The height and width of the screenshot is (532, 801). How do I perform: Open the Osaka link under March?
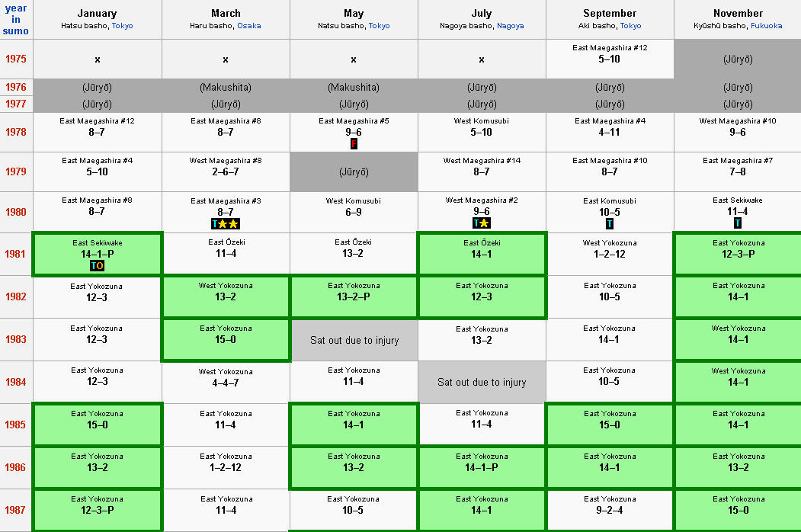coord(248,26)
